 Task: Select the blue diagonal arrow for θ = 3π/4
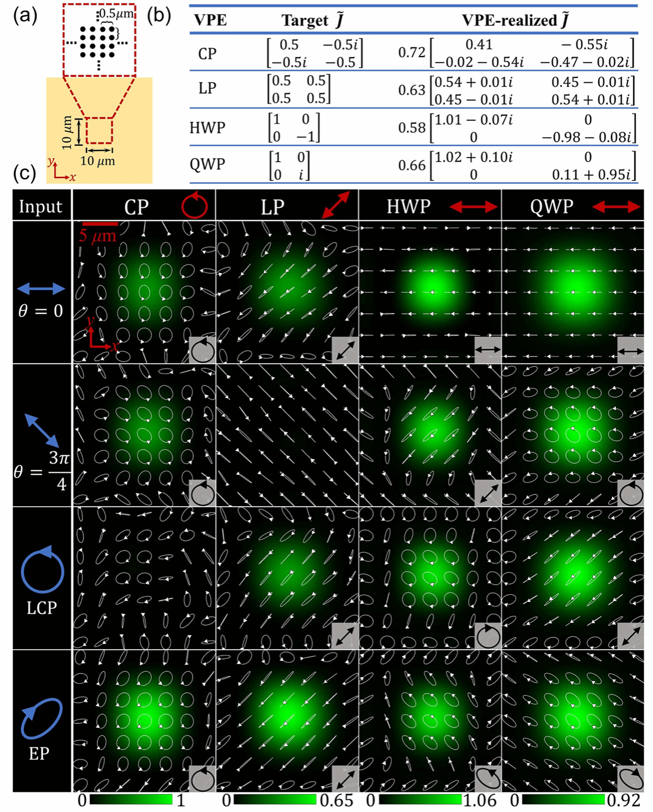tap(41, 432)
